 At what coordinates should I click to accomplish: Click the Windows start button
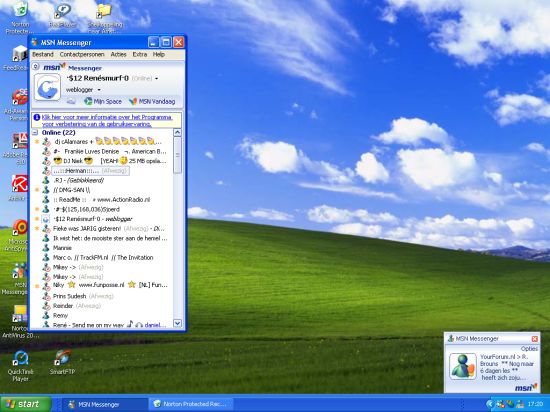(x=26, y=404)
